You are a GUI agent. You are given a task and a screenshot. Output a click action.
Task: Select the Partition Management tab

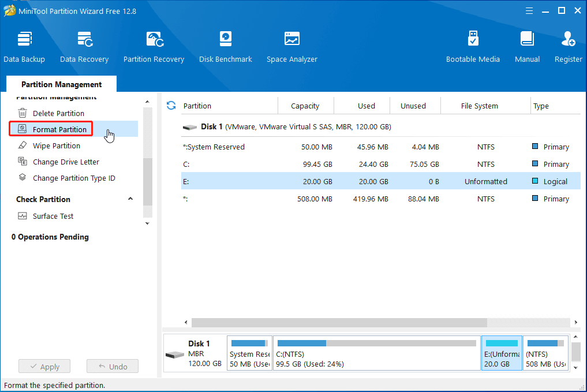point(61,84)
